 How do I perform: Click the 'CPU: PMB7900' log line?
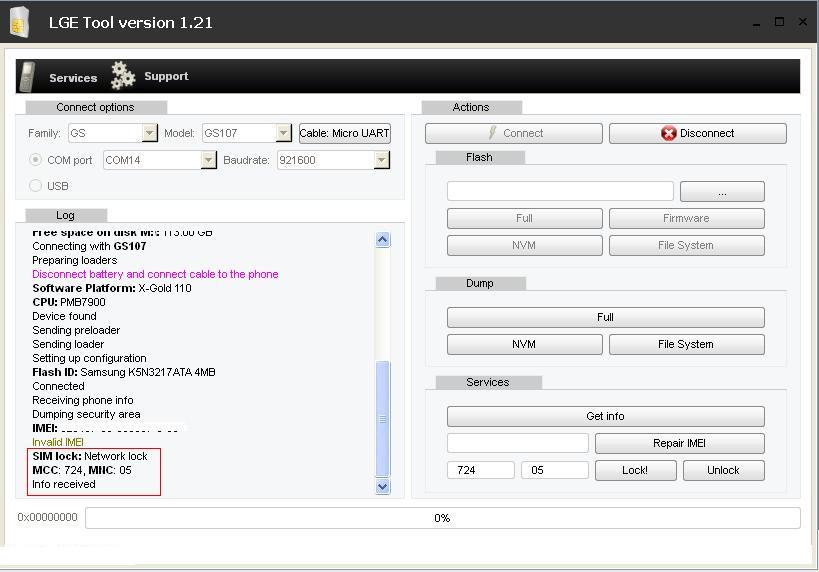[69, 302]
